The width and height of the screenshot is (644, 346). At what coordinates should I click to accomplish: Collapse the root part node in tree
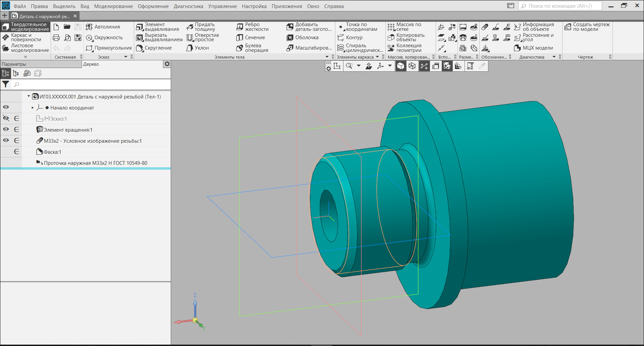pyautogui.click(x=29, y=96)
